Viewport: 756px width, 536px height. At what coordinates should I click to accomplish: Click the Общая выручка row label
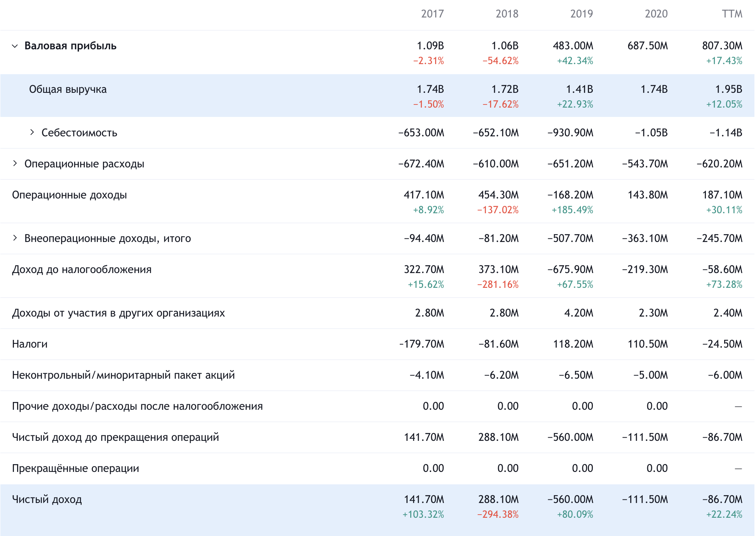[x=68, y=89]
